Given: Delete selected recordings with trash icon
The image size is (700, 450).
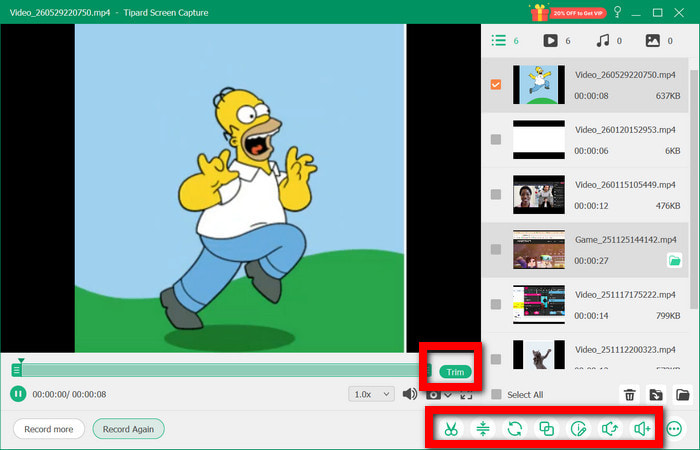Looking at the screenshot, I should coord(629,395).
